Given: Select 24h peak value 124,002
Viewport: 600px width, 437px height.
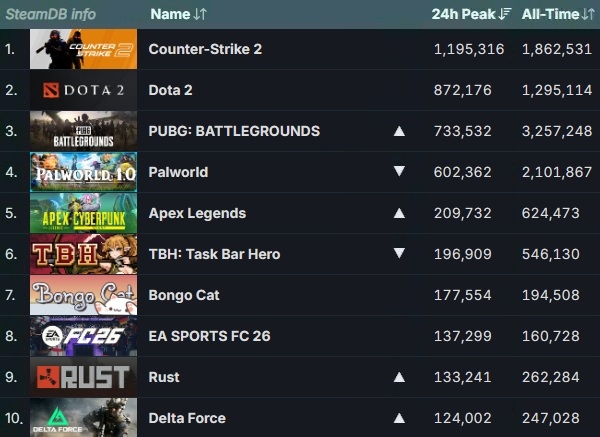Looking at the screenshot, I should click(x=463, y=418).
